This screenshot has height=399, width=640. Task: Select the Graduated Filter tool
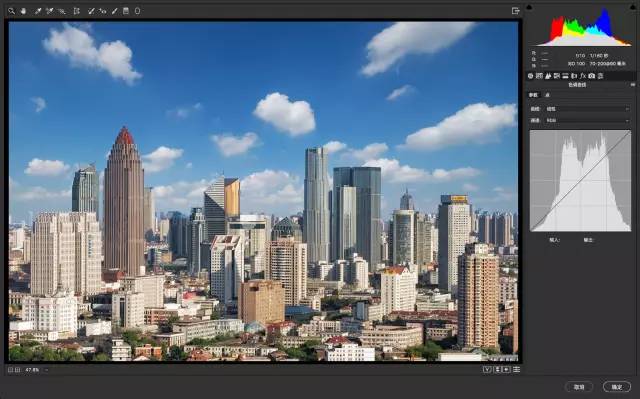point(126,11)
